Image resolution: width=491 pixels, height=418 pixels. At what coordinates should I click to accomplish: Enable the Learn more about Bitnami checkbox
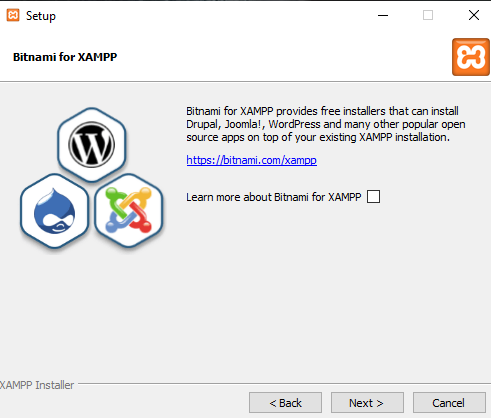click(373, 197)
